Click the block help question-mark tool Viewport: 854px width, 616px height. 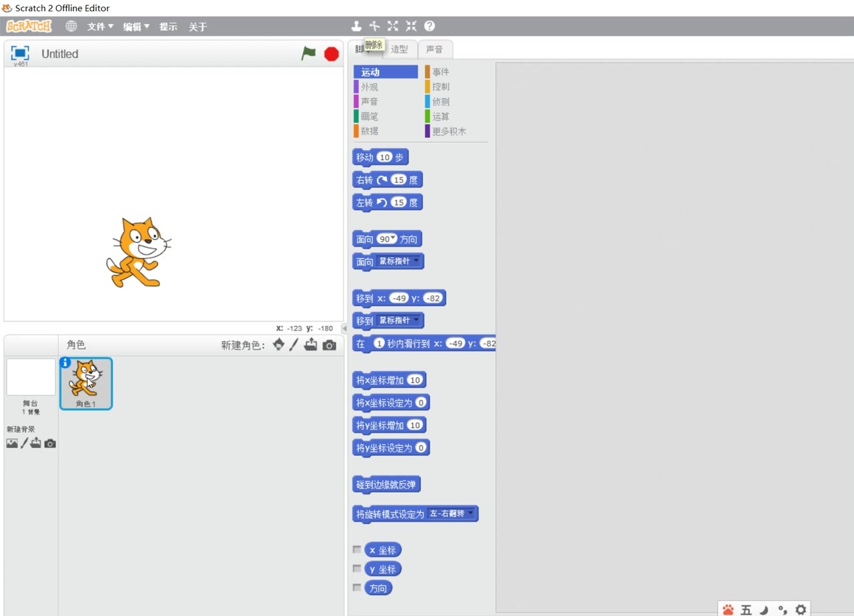coord(430,26)
